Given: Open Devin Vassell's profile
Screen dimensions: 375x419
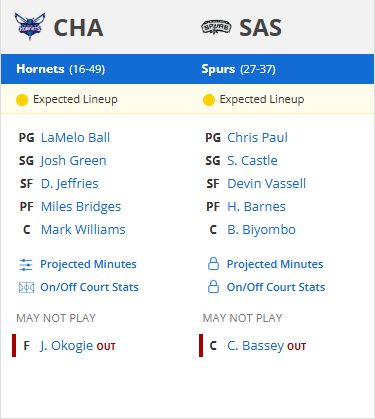Looking at the screenshot, I should pyautogui.click(x=267, y=184).
